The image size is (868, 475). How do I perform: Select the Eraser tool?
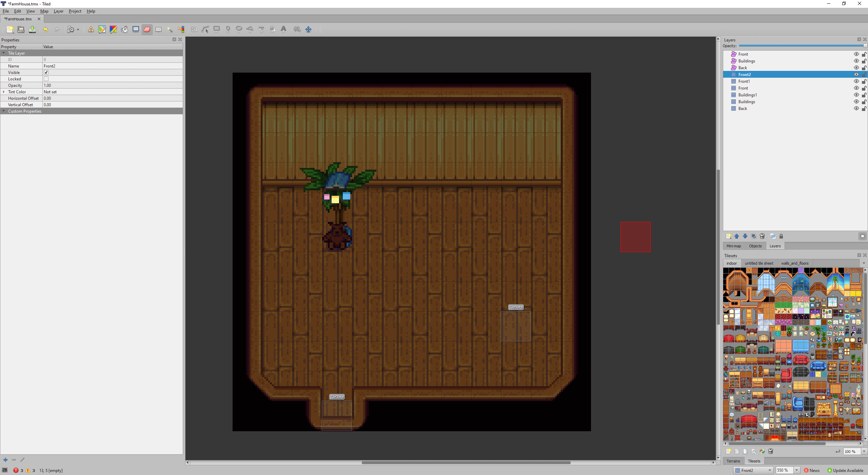click(x=147, y=30)
